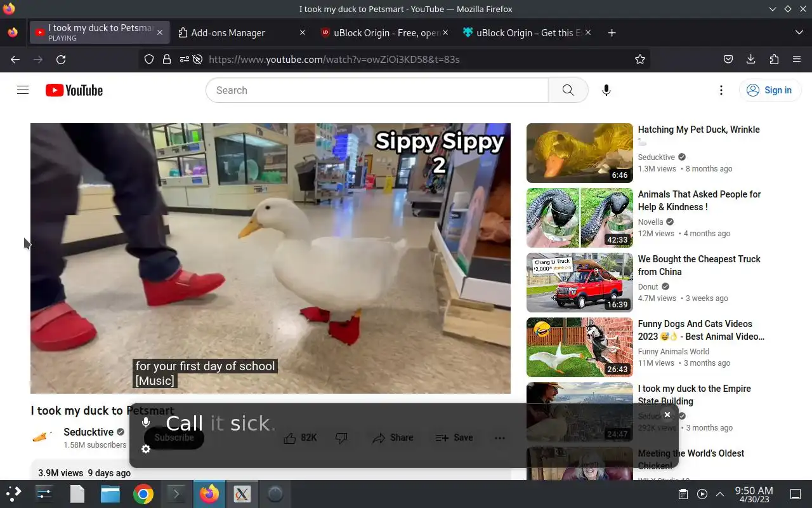
Task: Open Seducktive channel name link
Action: point(89,432)
